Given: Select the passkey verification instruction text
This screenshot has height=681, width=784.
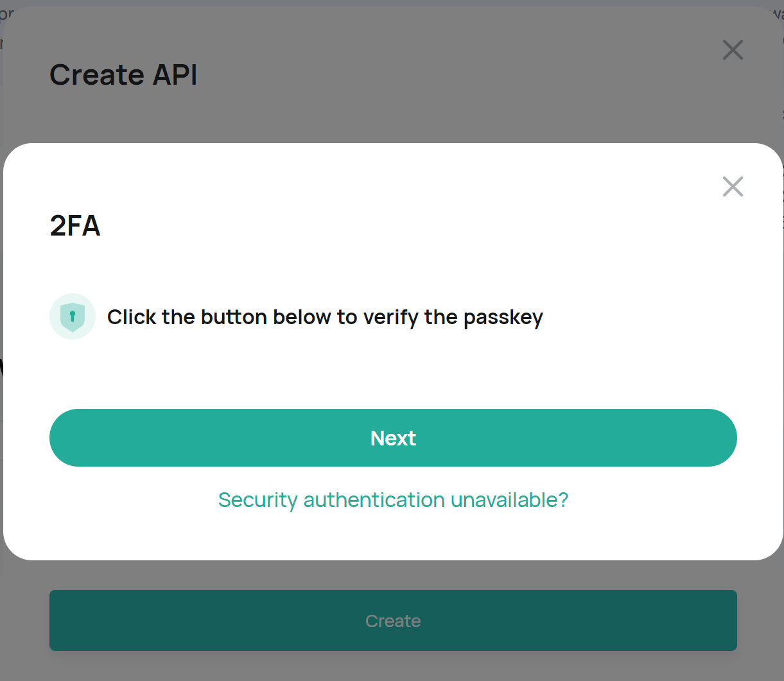Looking at the screenshot, I should 325,317.
